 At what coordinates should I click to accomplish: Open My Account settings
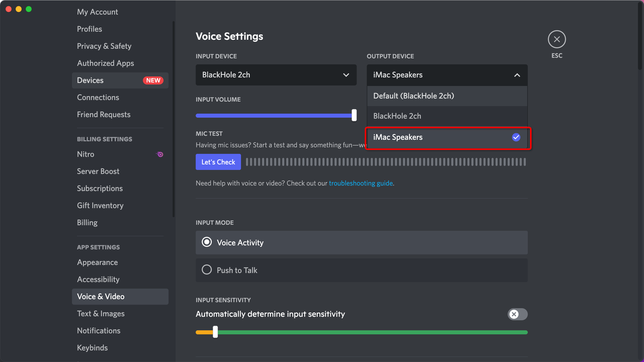click(x=97, y=12)
